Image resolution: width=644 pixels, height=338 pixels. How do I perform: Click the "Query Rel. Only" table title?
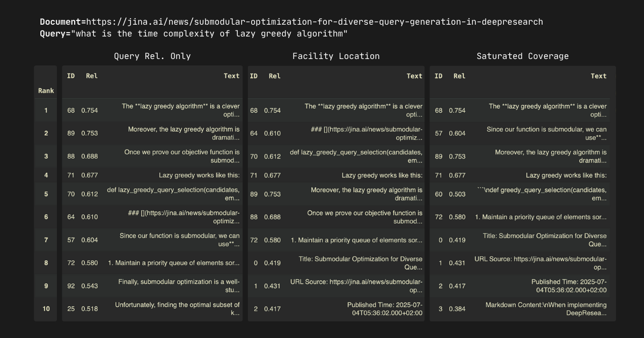coord(152,56)
